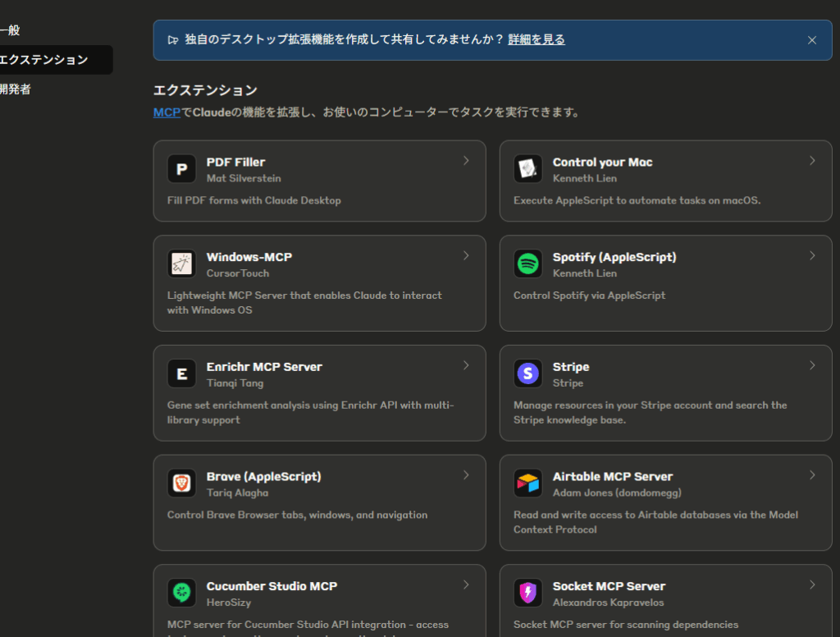
Task: Click the Brave browser lion icon
Action: tap(181, 483)
